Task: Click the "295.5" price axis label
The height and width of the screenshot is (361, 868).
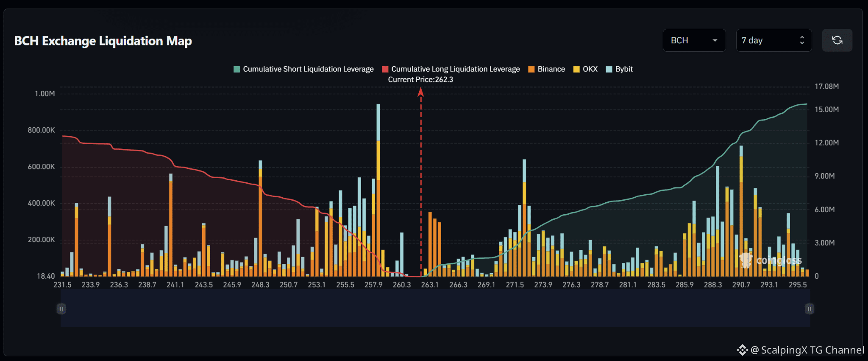Action: [798, 285]
